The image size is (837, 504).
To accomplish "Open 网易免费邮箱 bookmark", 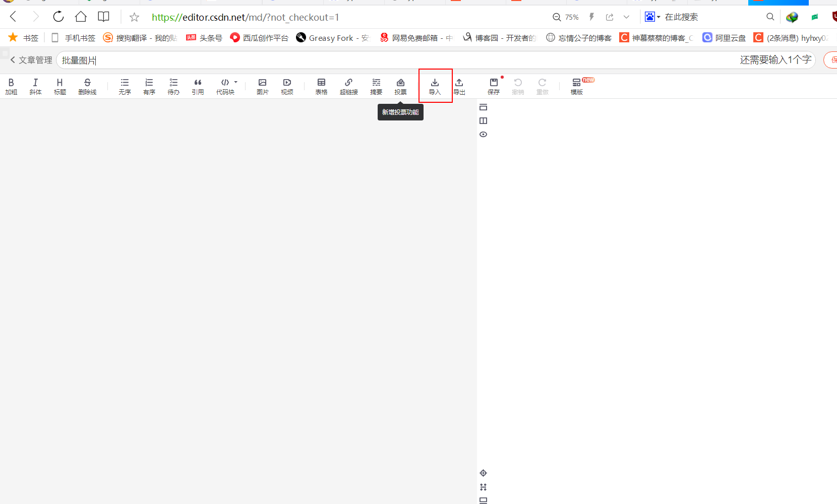I will point(416,38).
